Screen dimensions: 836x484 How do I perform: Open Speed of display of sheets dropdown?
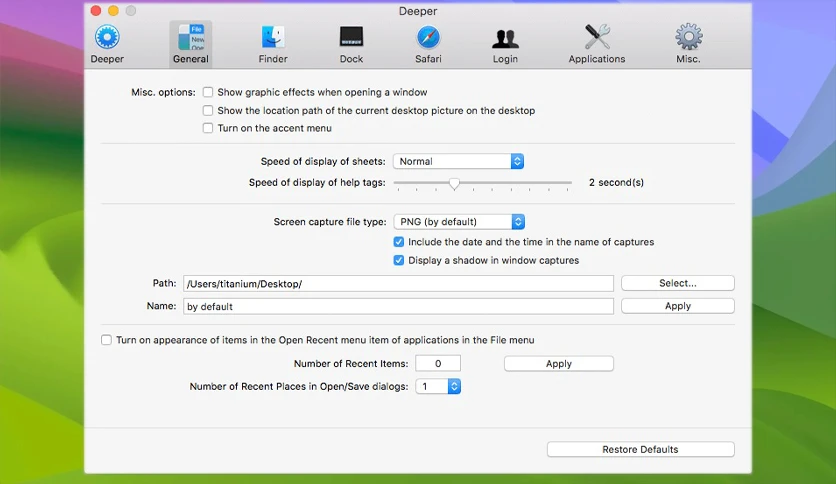pos(459,162)
